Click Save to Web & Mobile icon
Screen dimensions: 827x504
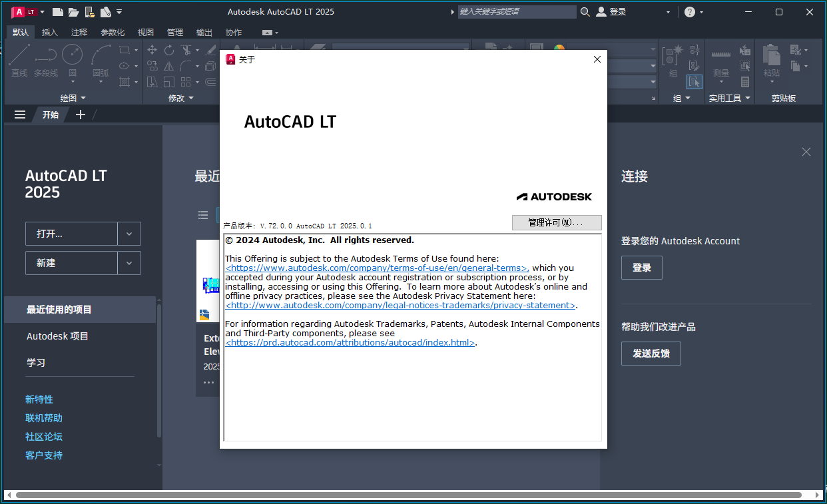[105, 12]
